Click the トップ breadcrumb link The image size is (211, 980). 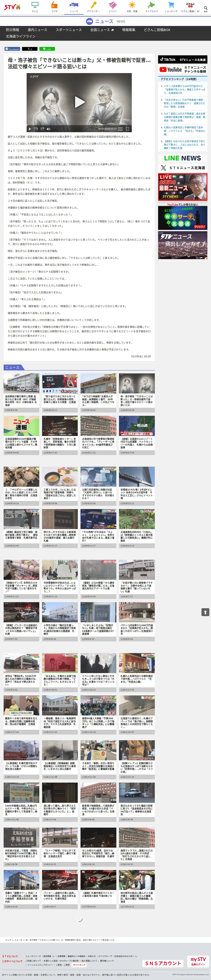tap(8, 940)
